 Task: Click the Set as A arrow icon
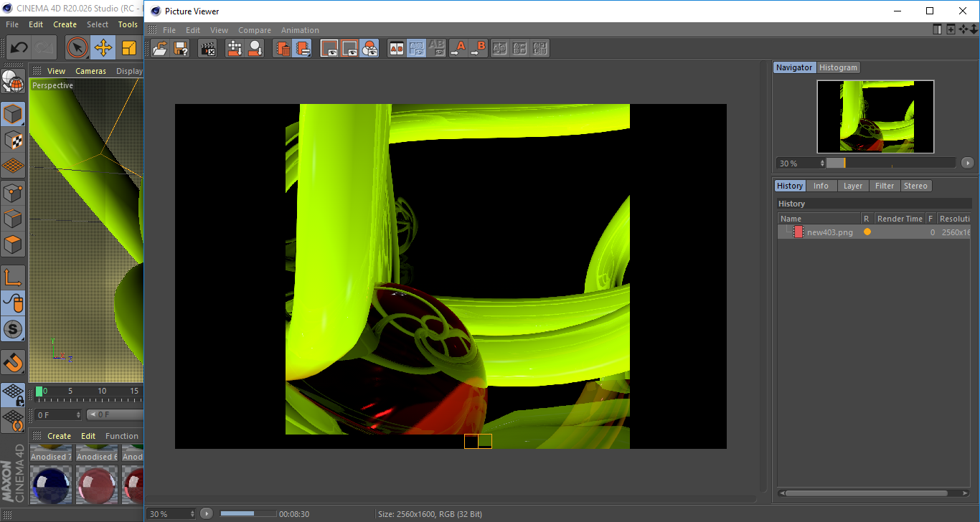pyautogui.click(x=458, y=49)
